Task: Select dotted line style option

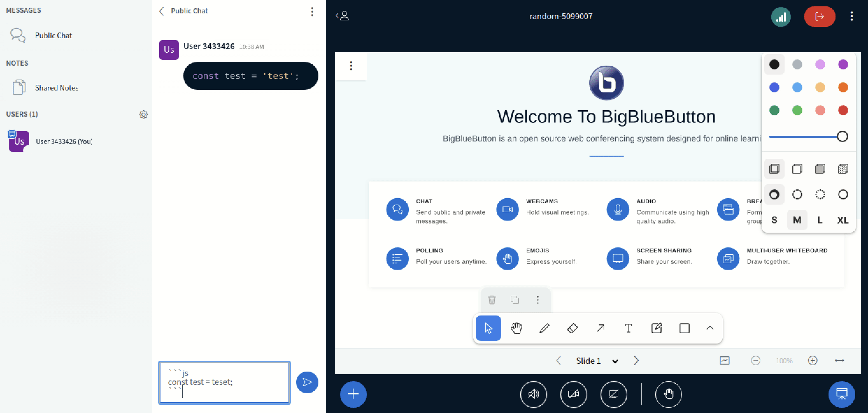Action: point(820,194)
